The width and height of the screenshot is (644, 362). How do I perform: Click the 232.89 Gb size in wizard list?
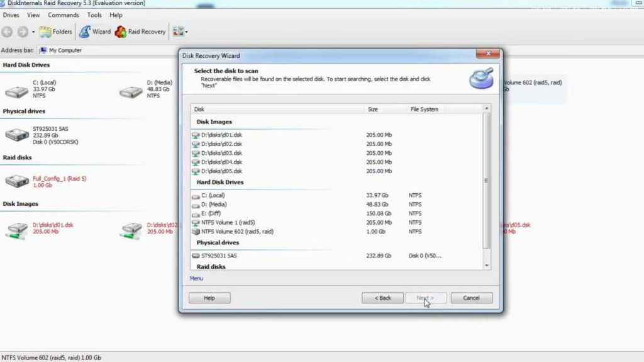coord(379,256)
